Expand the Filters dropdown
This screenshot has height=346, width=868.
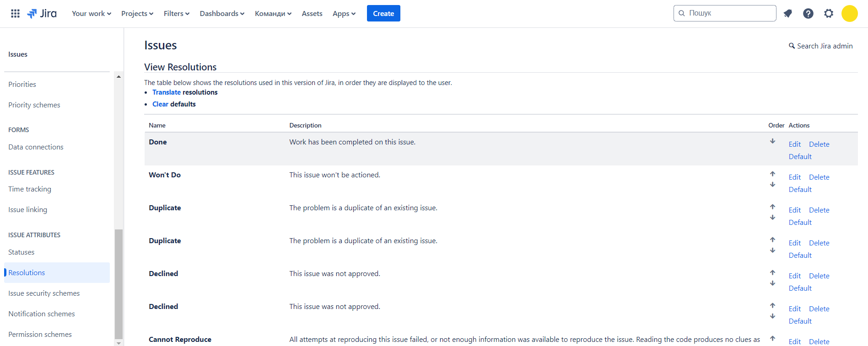click(x=176, y=13)
